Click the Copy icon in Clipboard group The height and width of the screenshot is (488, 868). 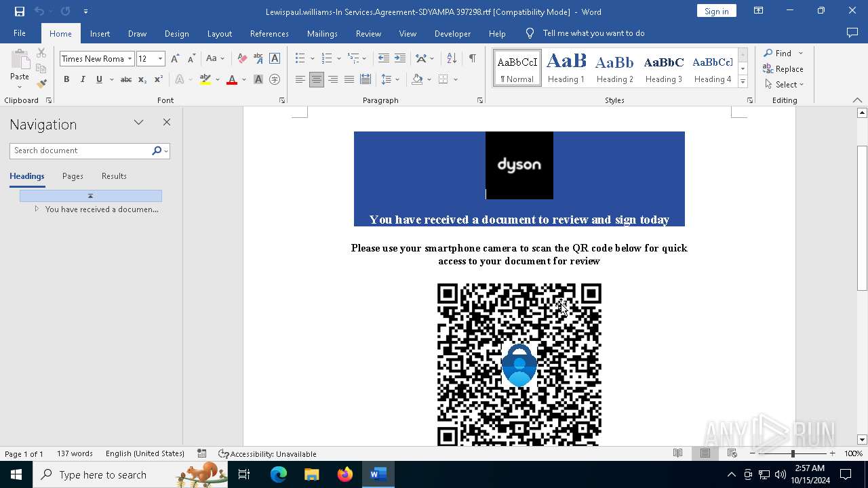pyautogui.click(x=41, y=68)
